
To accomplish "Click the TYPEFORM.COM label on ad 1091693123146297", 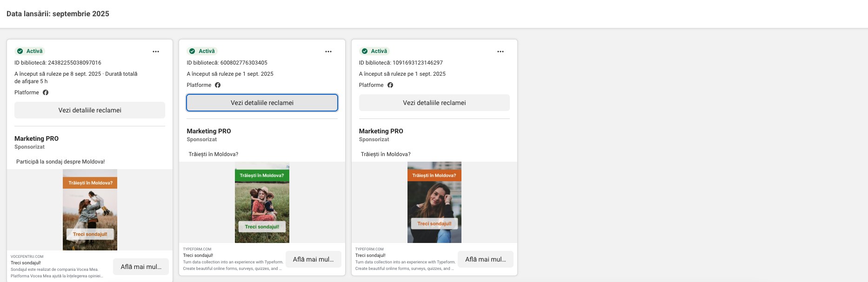I will click(369, 249).
